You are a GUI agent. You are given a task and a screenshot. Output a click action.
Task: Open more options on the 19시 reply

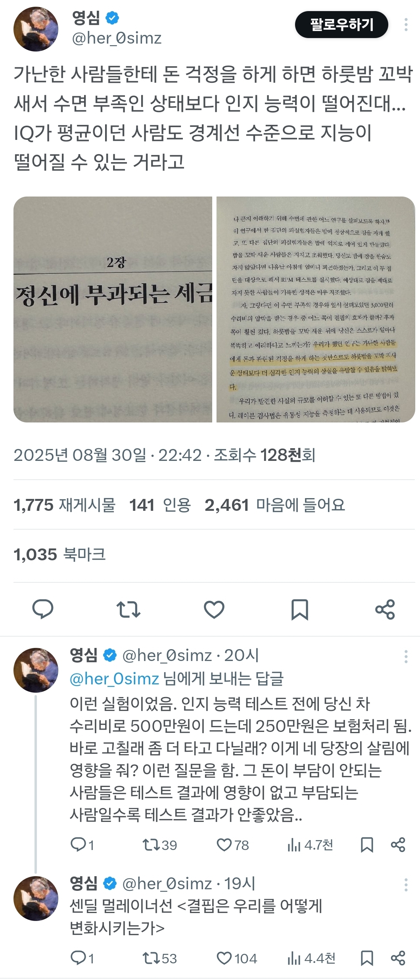pos(406,885)
